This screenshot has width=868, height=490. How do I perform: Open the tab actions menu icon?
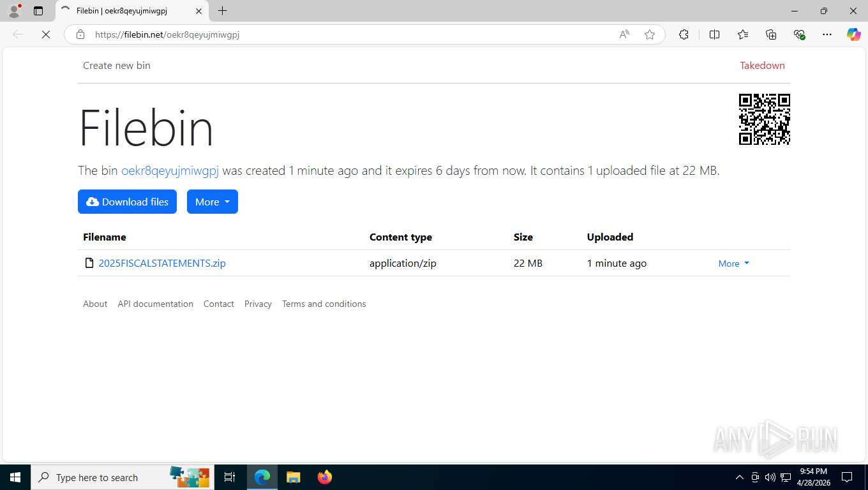pos(38,11)
